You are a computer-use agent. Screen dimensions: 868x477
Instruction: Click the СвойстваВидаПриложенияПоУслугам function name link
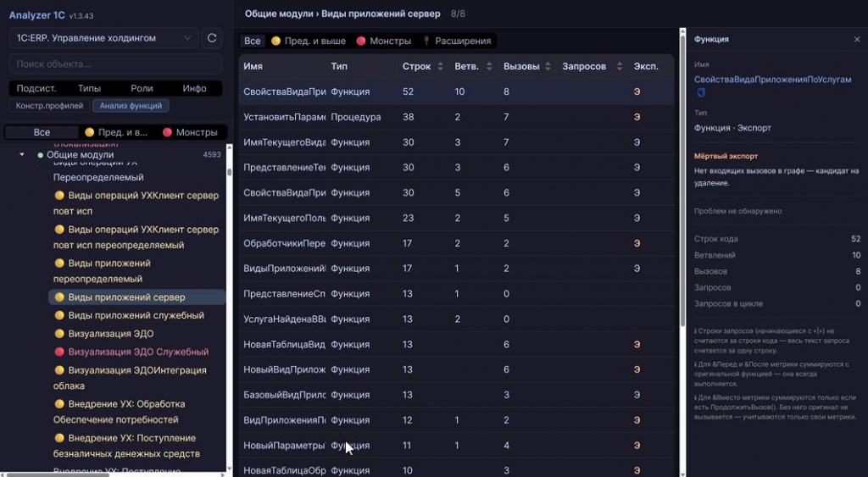pyautogui.click(x=773, y=80)
